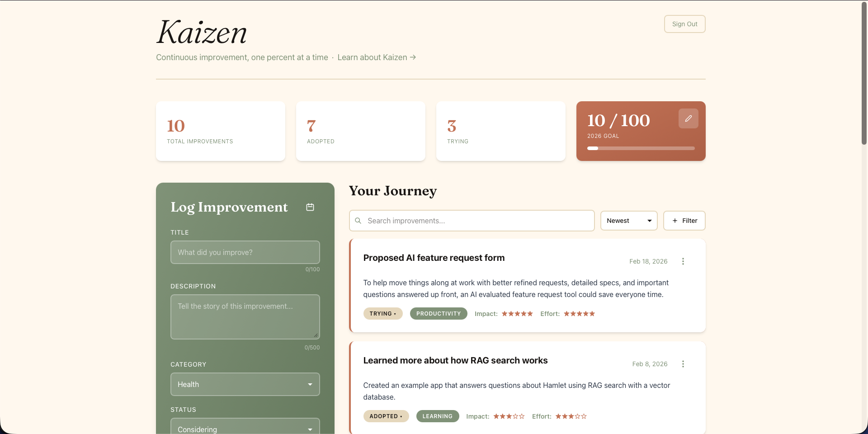Image resolution: width=868 pixels, height=434 pixels.
Task: Open the Considering status dropdown
Action: pos(245,429)
